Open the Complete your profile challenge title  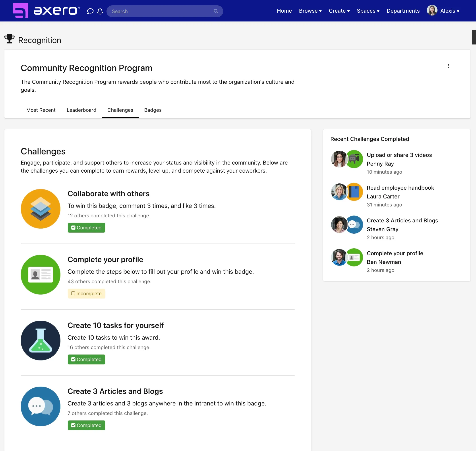click(105, 260)
